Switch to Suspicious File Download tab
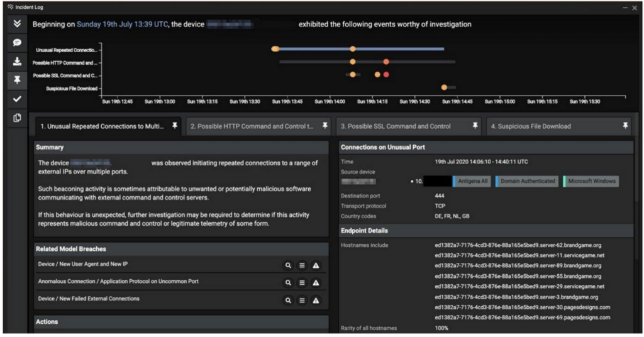The height and width of the screenshot is (337, 644). coord(531,126)
